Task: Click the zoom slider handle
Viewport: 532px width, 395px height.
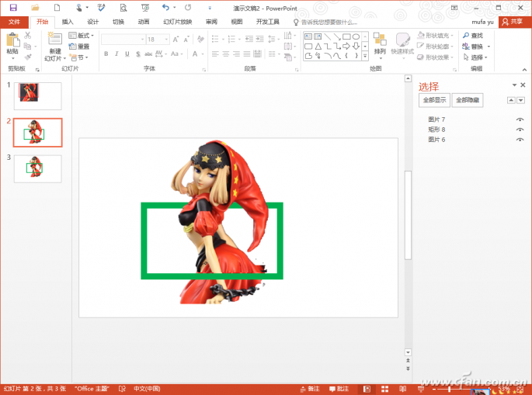Action: tap(450, 389)
